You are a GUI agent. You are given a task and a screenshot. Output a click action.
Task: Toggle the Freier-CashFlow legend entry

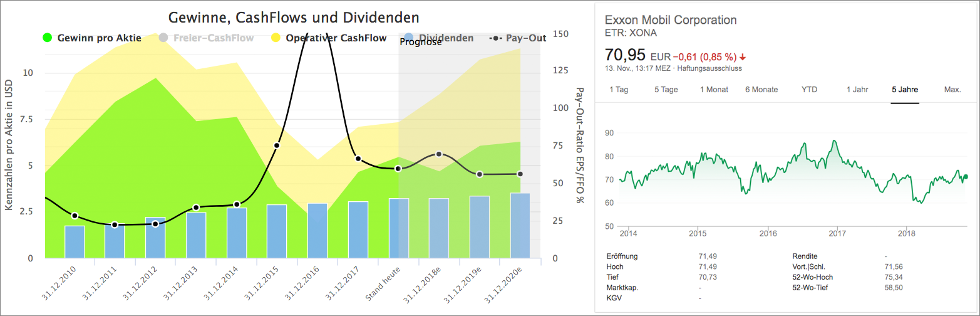(x=207, y=38)
